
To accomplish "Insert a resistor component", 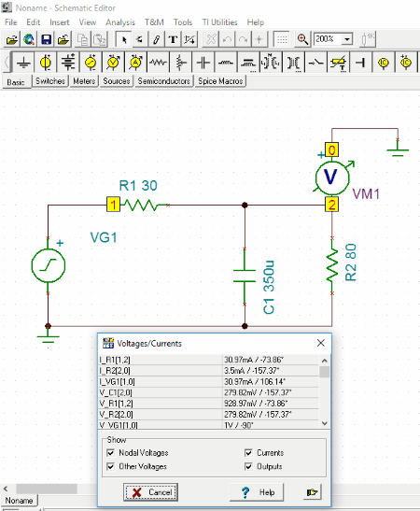I will [158, 62].
